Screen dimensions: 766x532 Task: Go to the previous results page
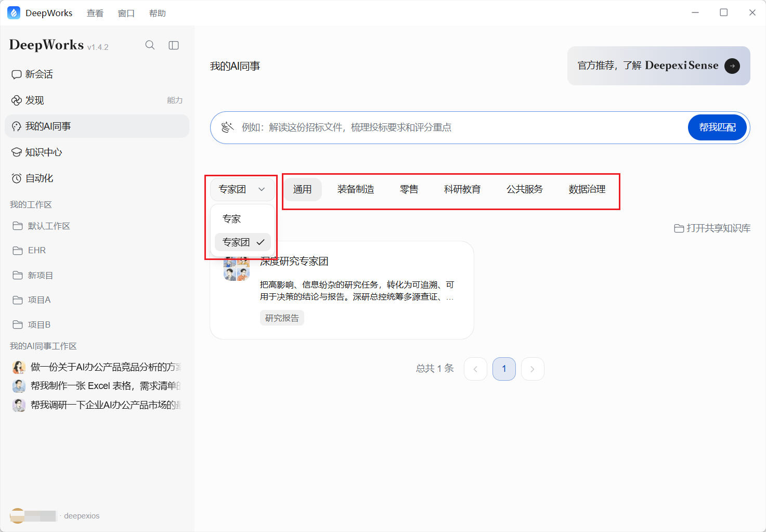coord(475,369)
